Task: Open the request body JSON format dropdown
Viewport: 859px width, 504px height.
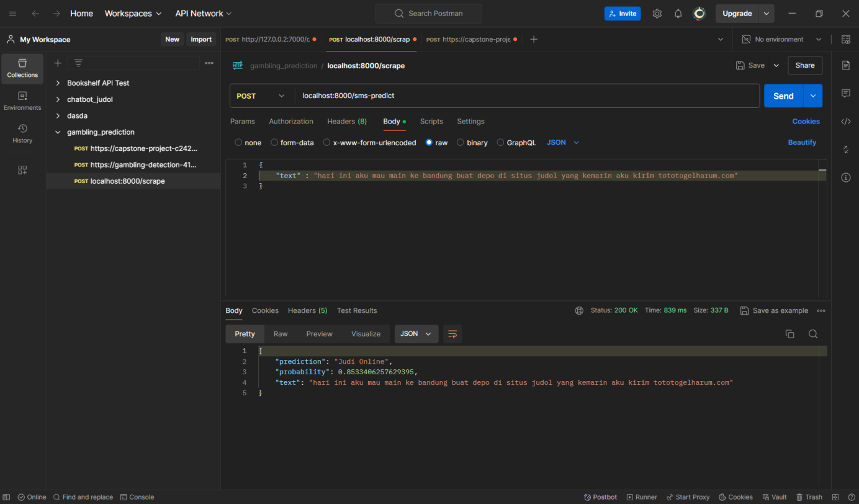Action: tap(563, 143)
